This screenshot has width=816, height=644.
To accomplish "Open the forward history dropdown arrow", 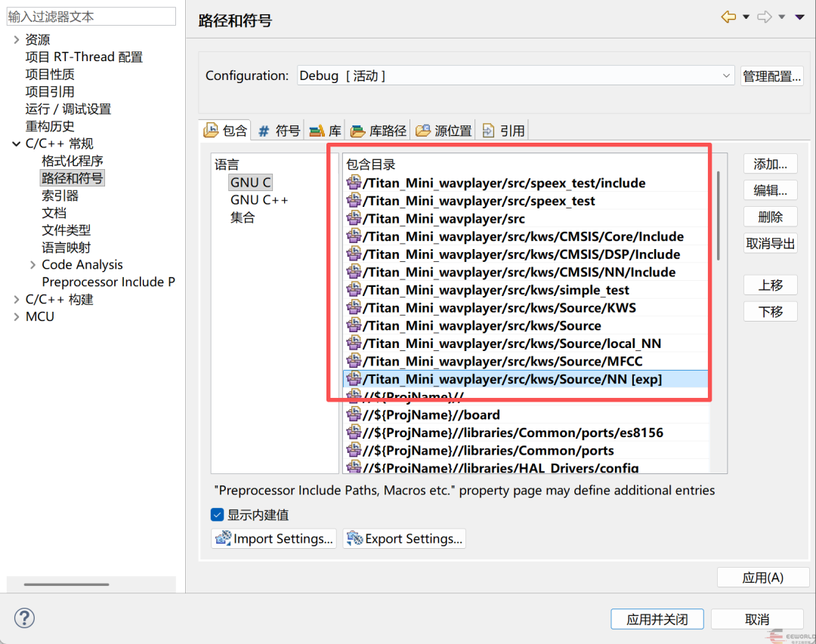I will 782,17.
